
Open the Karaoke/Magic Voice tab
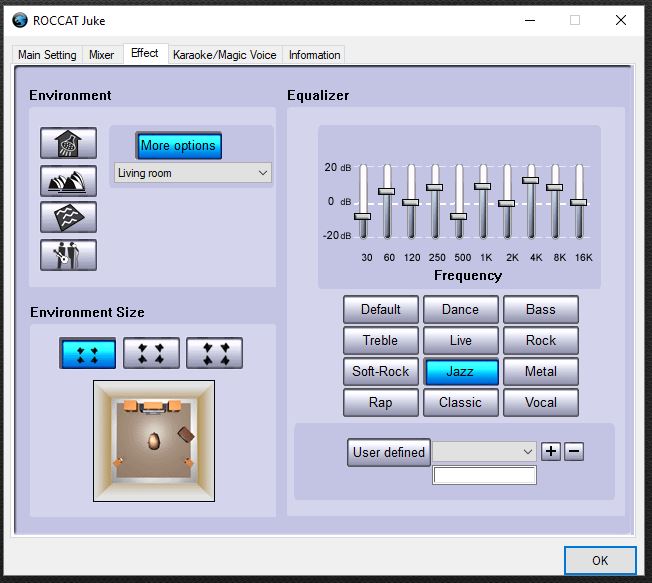click(x=225, y=55)
